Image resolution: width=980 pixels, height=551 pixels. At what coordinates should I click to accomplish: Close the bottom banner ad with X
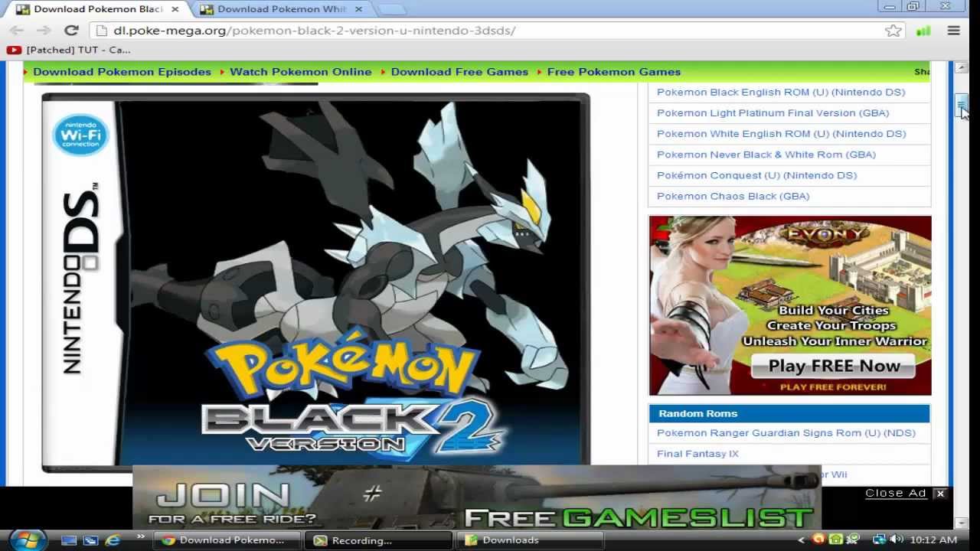click(x=941, y=494)
